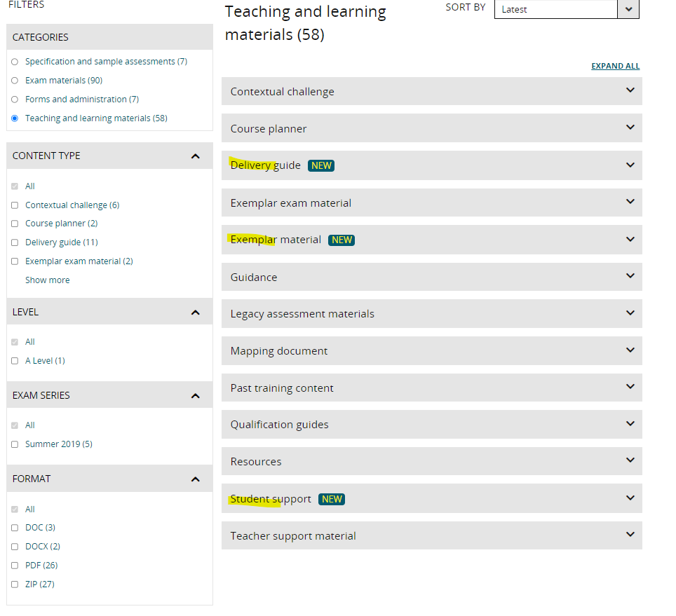The height and width of the screenshot is (616, 676).
Task: Expand the Contextual challenge accordion chevron
Action: [x=630, y=90]
